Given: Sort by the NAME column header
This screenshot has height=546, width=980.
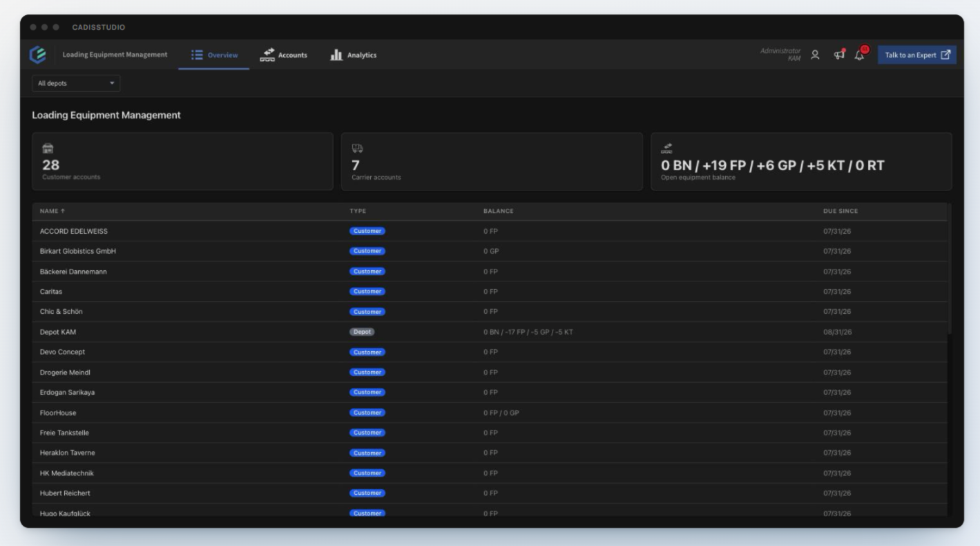Looking at the screenshot, I should click(x=52, y=211).
